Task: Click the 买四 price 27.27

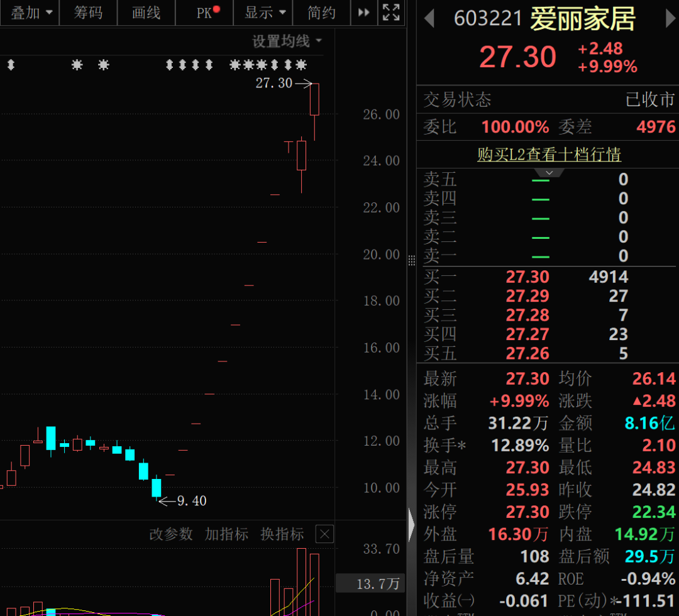Action: [x=527, y=334]
